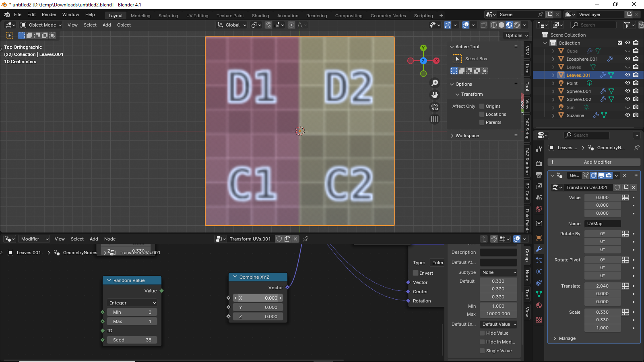This screenshot has height=362, width=644.
Task: Click the zoom magnifier viewport gizmo
Action: (435, 83)
